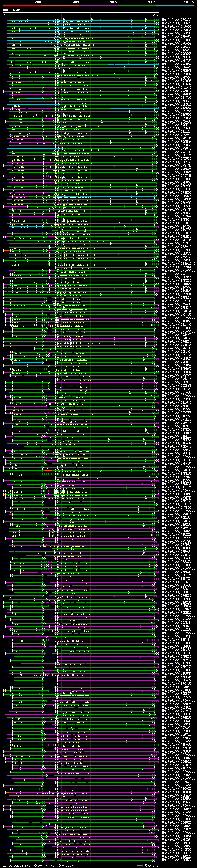Click hit label UniRef100_B9FLI1
The image size is (197, 868).
click(x=177, y=297)
